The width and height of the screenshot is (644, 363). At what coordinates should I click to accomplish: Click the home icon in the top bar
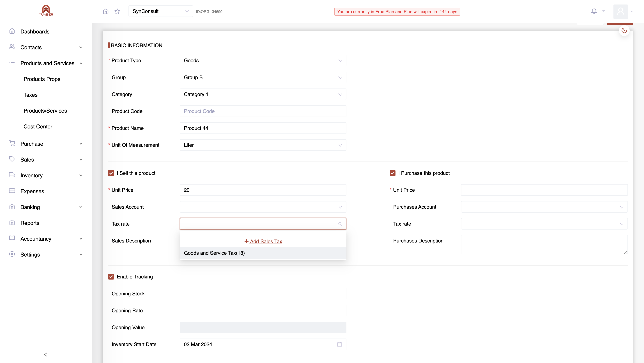tap(106, 11)
